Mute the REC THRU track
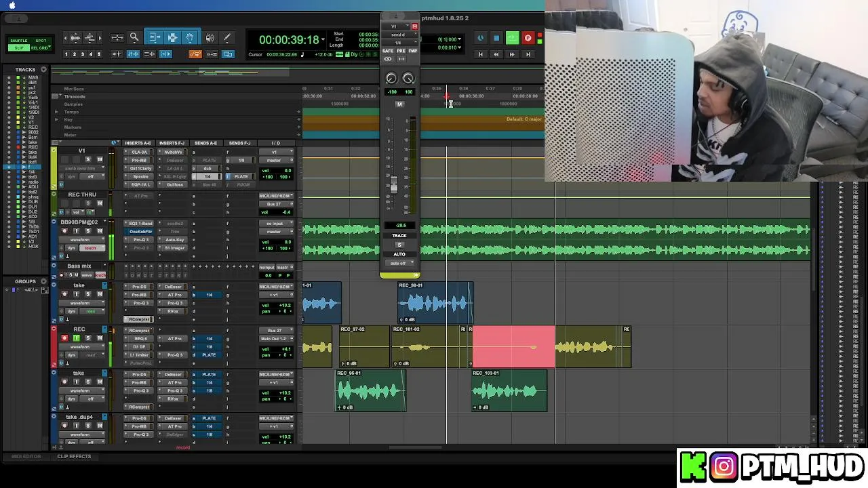The height and width of the screenshot is (488, 868). [100, 203]
